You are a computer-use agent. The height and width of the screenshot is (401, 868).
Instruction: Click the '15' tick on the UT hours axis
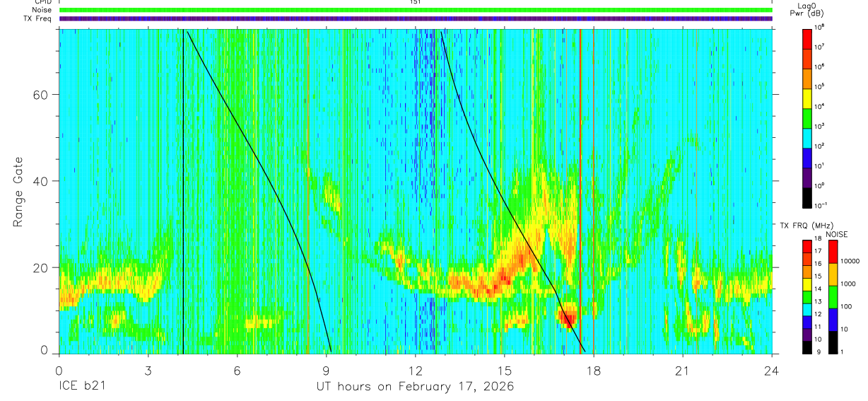(x=505, y=371)
